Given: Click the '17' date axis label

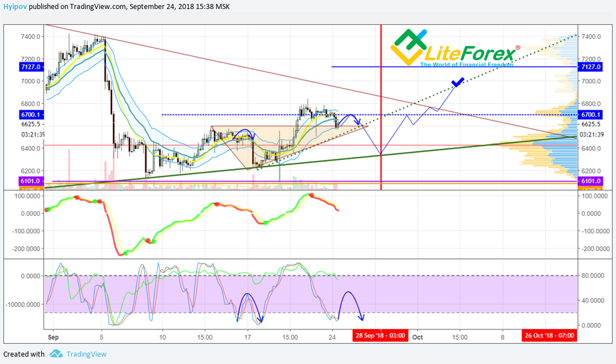Looking at the screenshot, I should coord(247,337).
